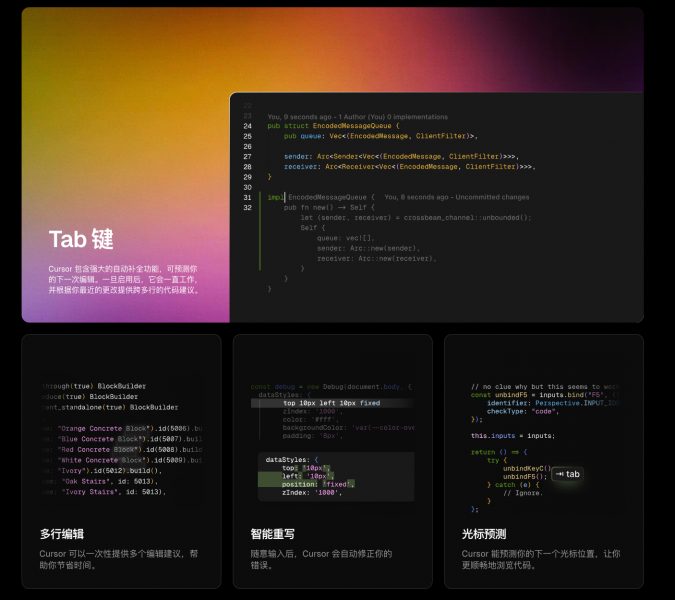Click the 'ent_standalone(true) BlockBuilder' line
675x600 pixels.
pyautogui.click(x=110, y=407)
